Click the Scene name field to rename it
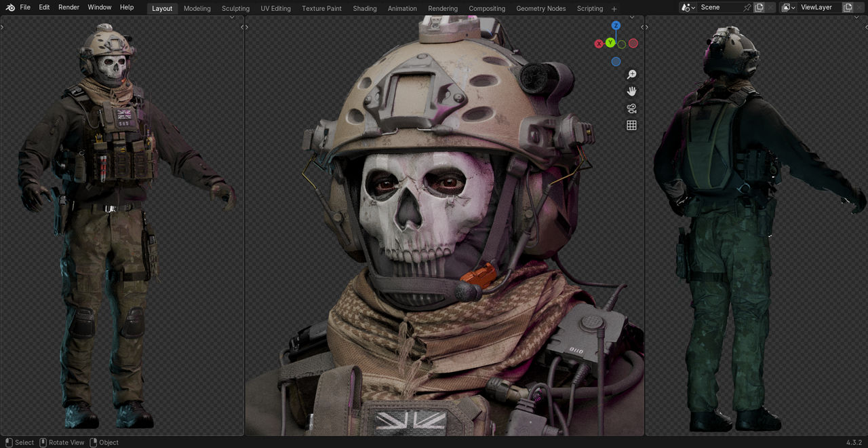868x448 pixels. 715,7
